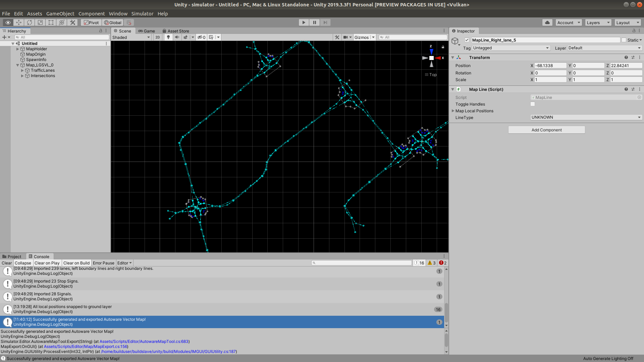644x362 pixels.
Task: Open the Layout dropdown
Action: click(x=628, y=22)
